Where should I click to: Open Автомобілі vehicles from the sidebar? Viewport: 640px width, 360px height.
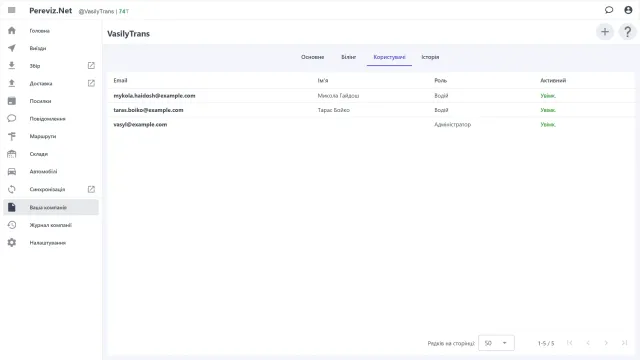pos(51,171)
